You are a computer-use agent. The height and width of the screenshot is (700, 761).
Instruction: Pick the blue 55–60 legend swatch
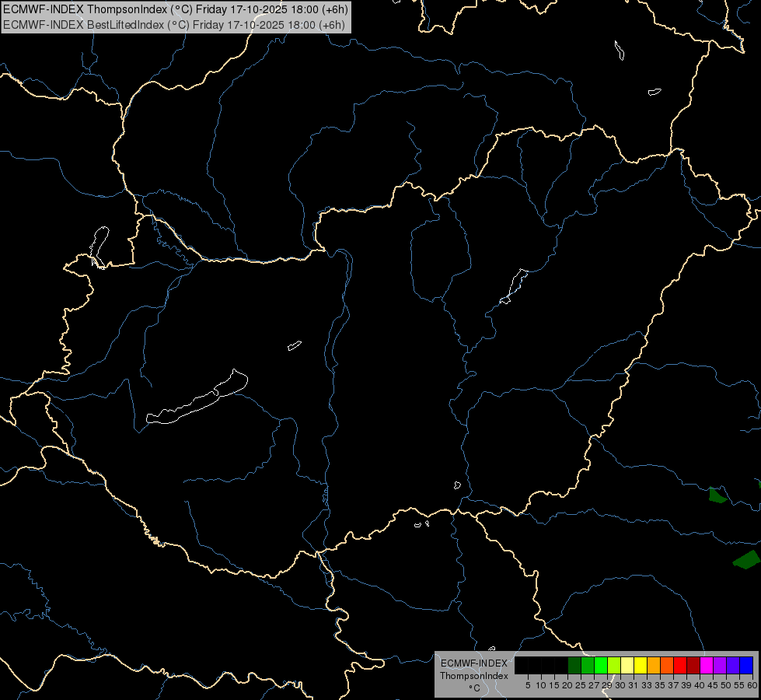746,665
